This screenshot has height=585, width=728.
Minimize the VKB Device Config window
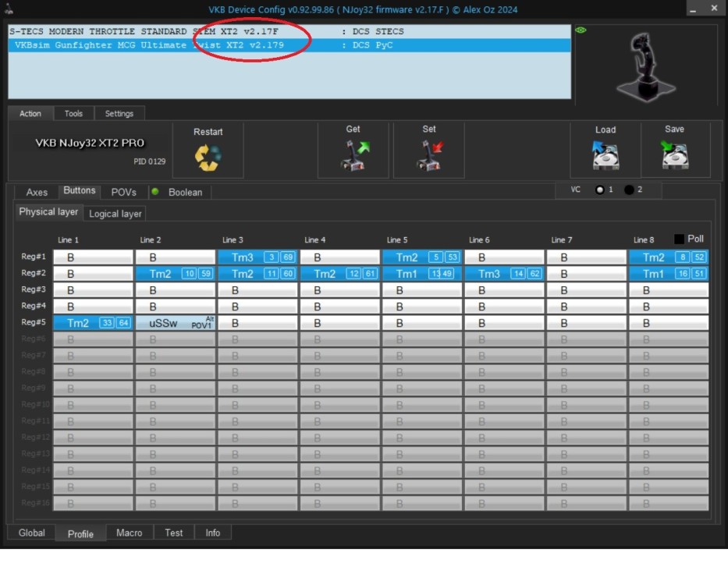click(x=693, y=9)
